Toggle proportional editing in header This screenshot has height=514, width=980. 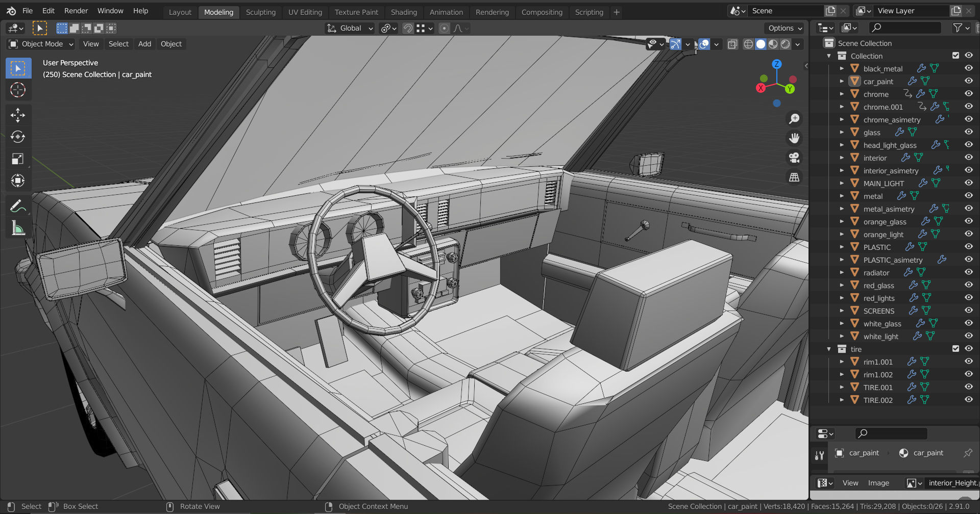pos(445,29)
